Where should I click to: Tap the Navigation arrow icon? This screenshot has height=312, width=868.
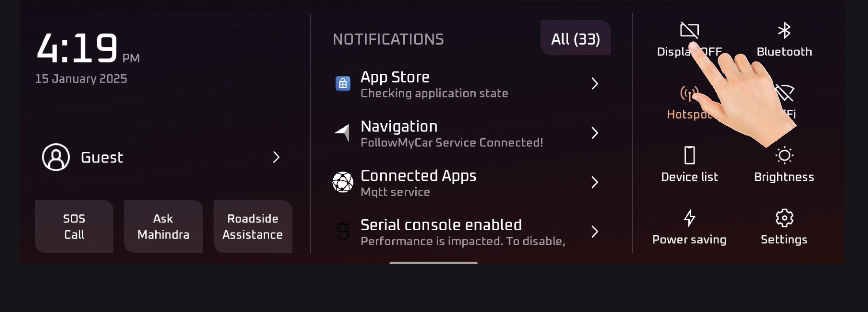click(x=342, y=133)
